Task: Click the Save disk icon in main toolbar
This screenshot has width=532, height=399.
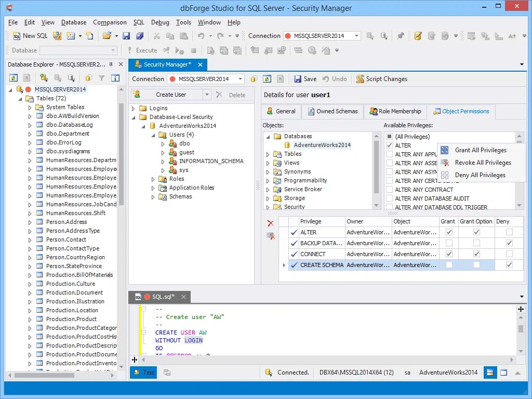Action: click(x=126, y=36)
